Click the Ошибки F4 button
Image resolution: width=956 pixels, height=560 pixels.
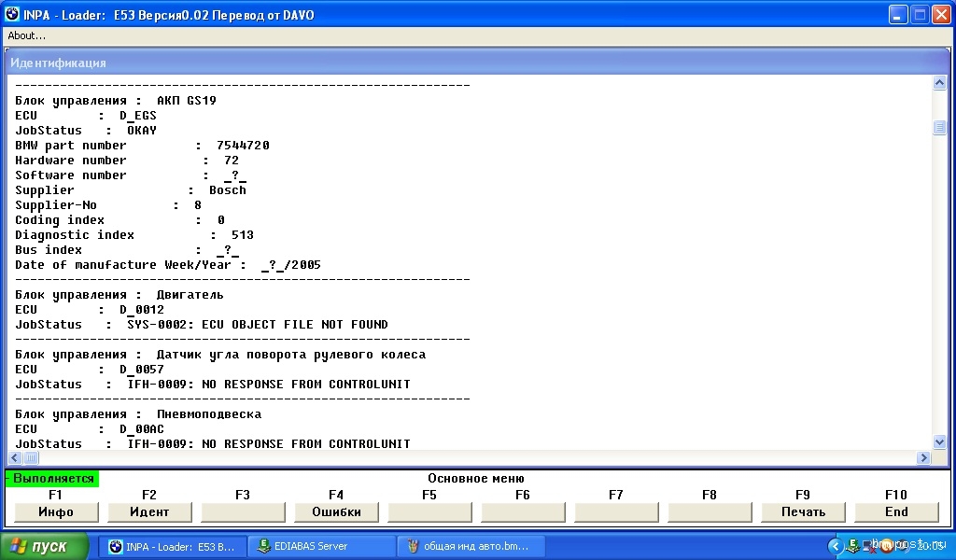[336, 511]
